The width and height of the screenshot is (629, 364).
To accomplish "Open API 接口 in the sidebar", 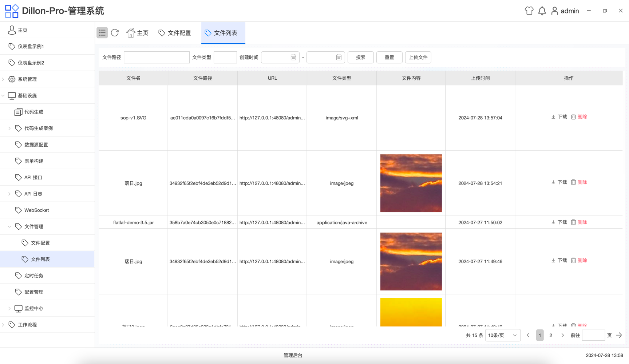I will tap(47, 177).
